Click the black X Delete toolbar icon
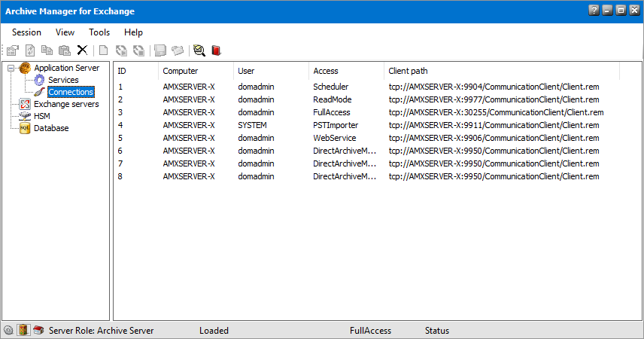The height and width of the screenshot is (339, 644). pos(82,50)
